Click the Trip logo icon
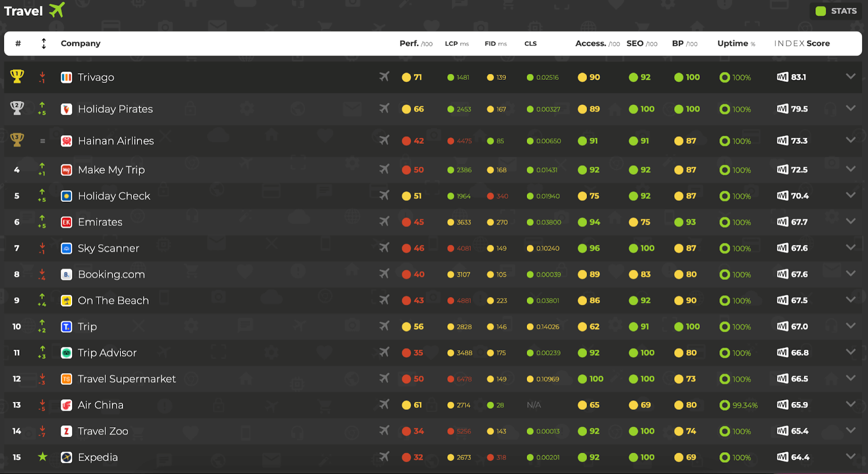The image size is (868, 474). pyautogui.click(x=66, y=326)
